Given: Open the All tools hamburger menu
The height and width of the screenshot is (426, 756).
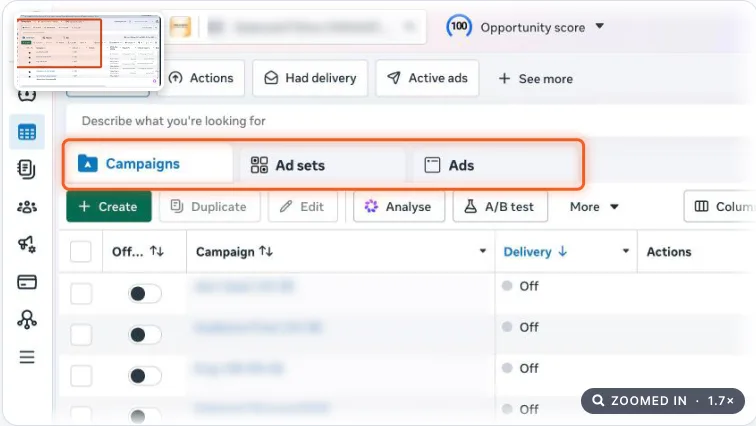Looking at the screenshot, I should click(27, 357).
